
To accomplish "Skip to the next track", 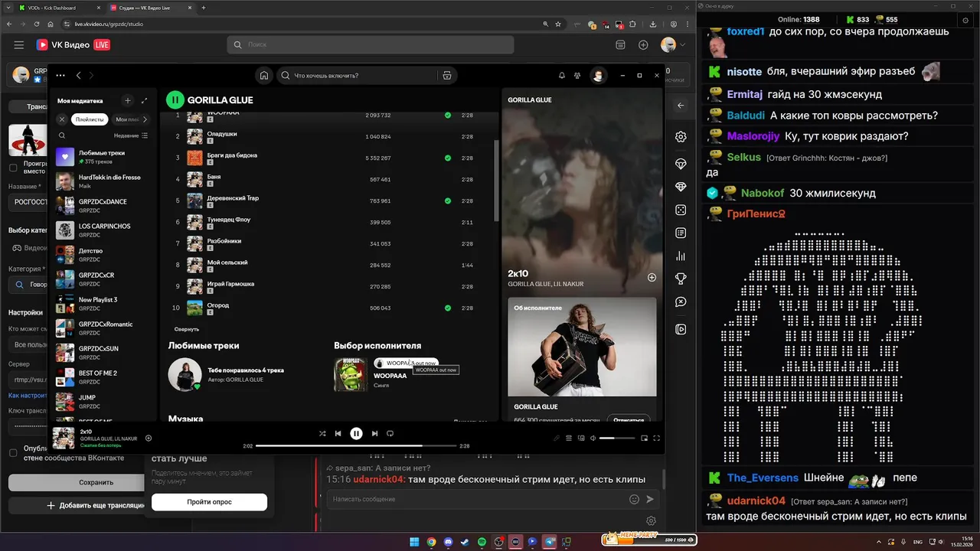I will point(374,433).
